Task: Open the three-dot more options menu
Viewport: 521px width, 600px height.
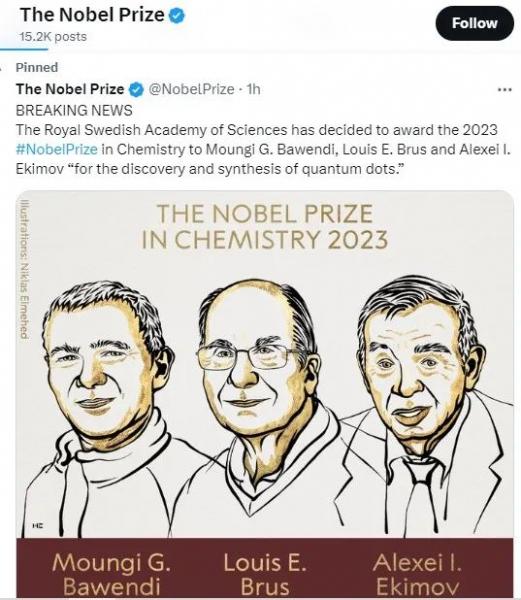Action: point(504,90)
